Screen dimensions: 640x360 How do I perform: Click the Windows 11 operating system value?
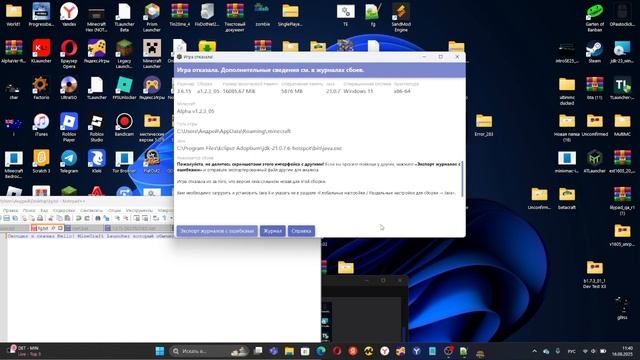pyautogui.click(x=358, y=91)
